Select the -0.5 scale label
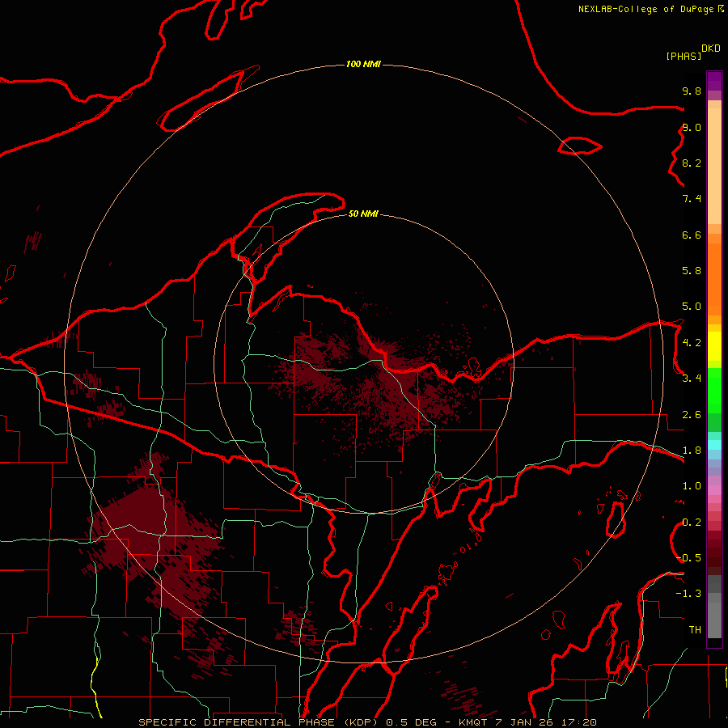Viewport: 728px width, 728px height. 688,558
